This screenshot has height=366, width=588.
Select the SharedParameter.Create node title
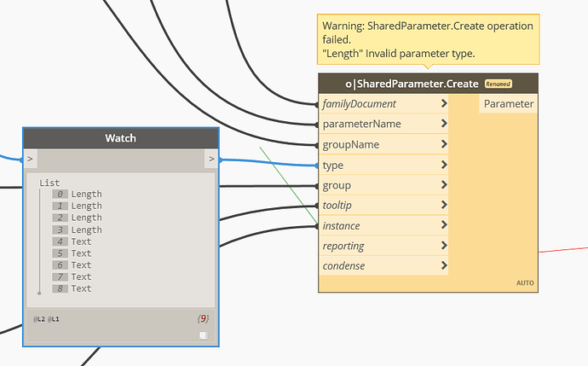[412, 84]
